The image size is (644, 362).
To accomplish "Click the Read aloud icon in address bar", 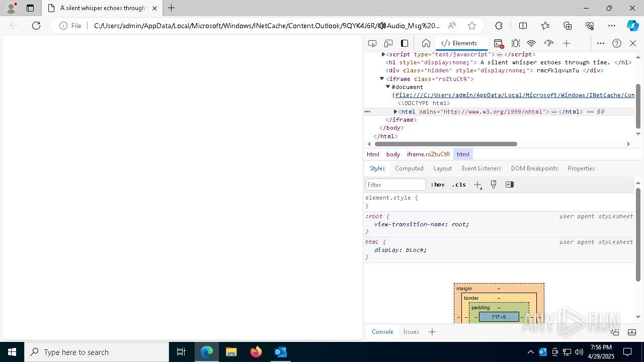I will [x=452, y=26].
